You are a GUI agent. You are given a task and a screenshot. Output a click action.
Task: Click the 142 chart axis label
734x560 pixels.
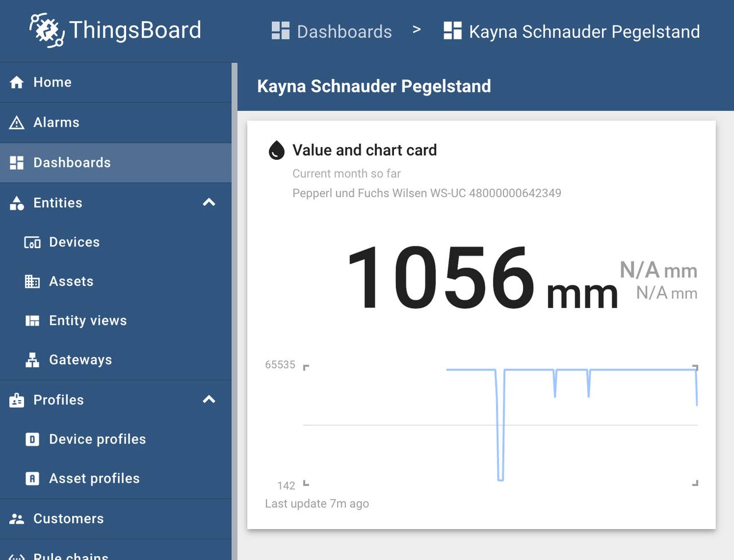tap(286, 486)
